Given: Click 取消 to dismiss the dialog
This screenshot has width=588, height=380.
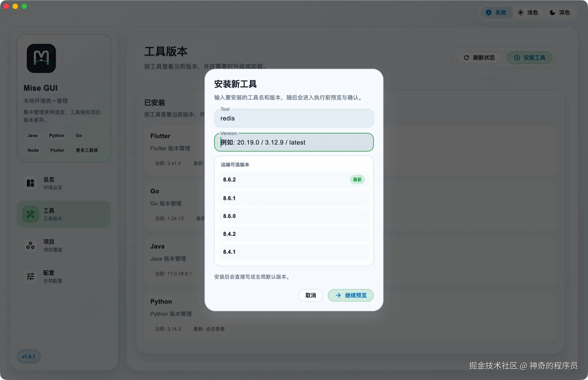Looking at the screenshot, I should (x=311, y=295).
